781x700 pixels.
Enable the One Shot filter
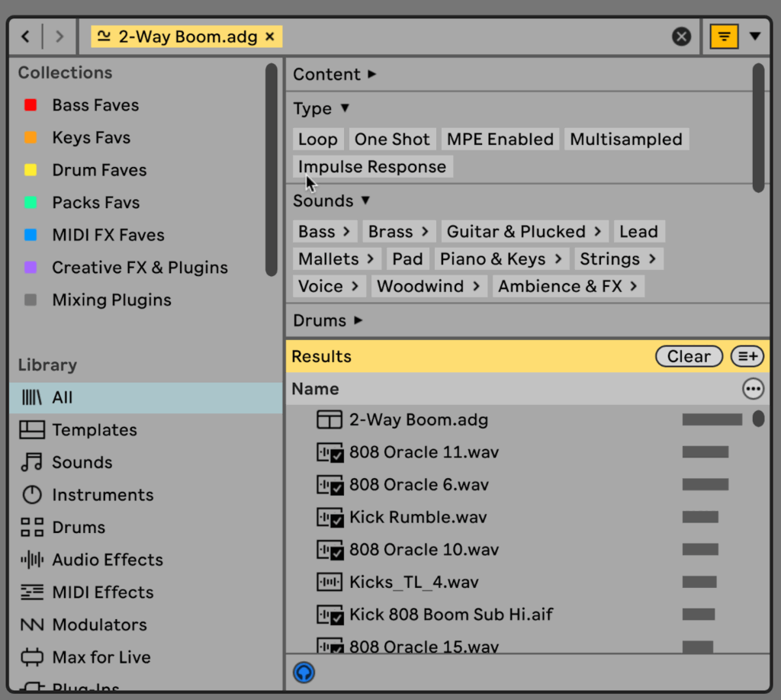pos(392,139)
